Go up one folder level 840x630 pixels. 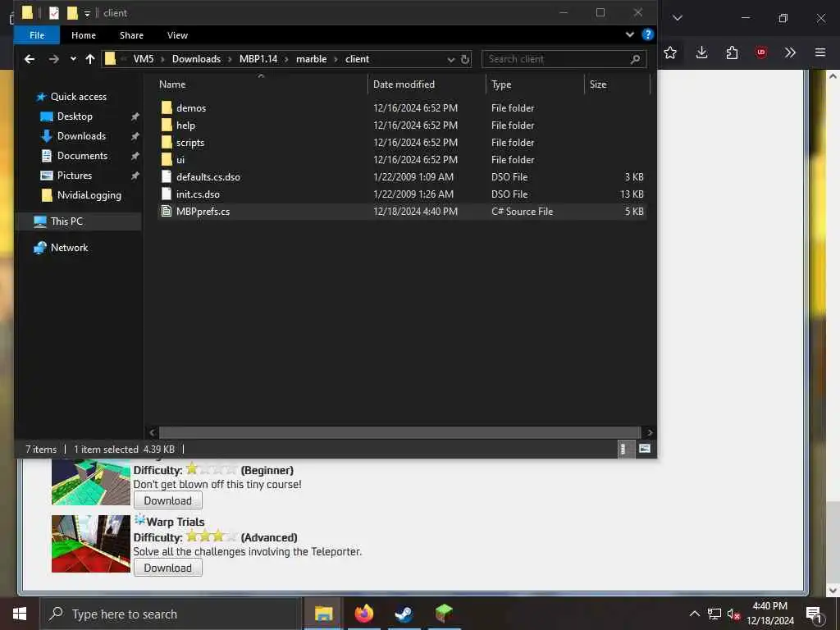point(90,59)
